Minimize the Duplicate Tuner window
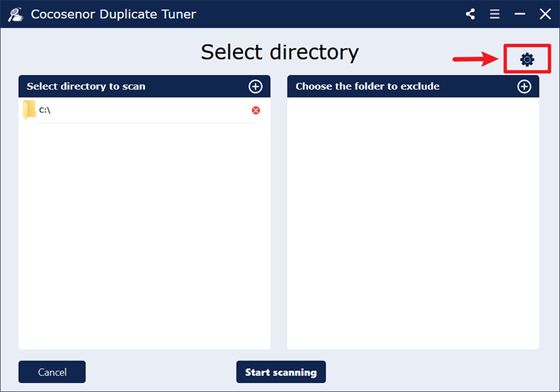 point(519,14)
